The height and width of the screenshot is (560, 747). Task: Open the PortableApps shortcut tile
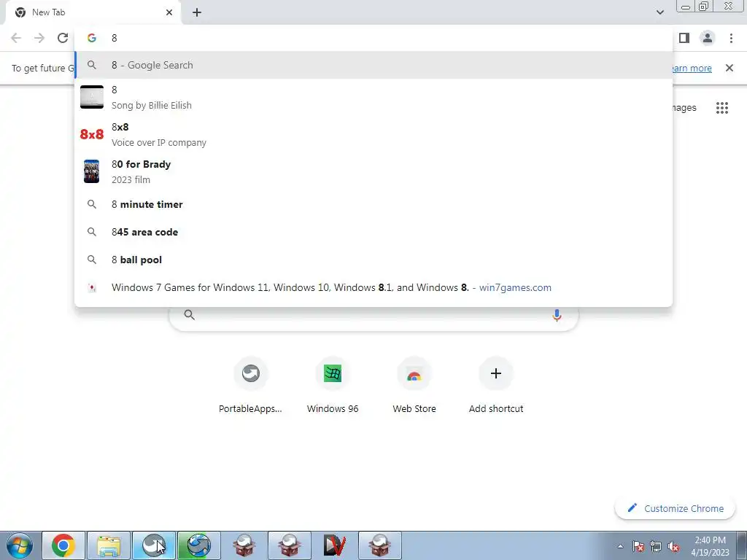point(251,385)
